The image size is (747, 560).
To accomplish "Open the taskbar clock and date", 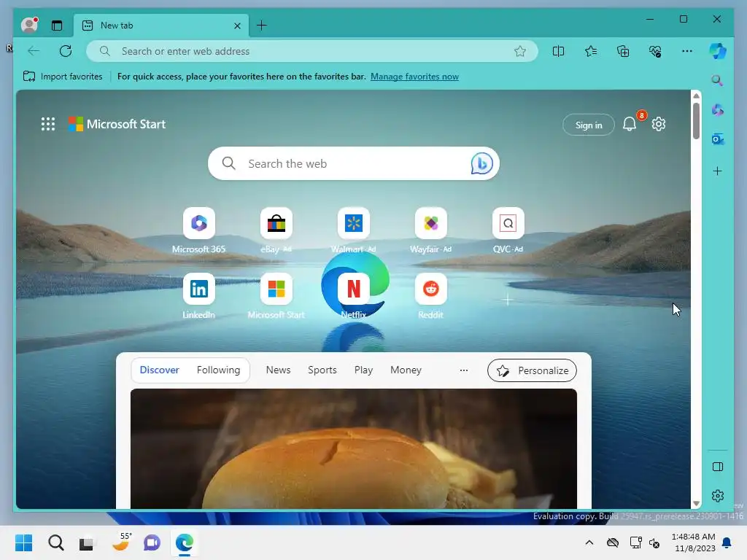I will point(693,542).
